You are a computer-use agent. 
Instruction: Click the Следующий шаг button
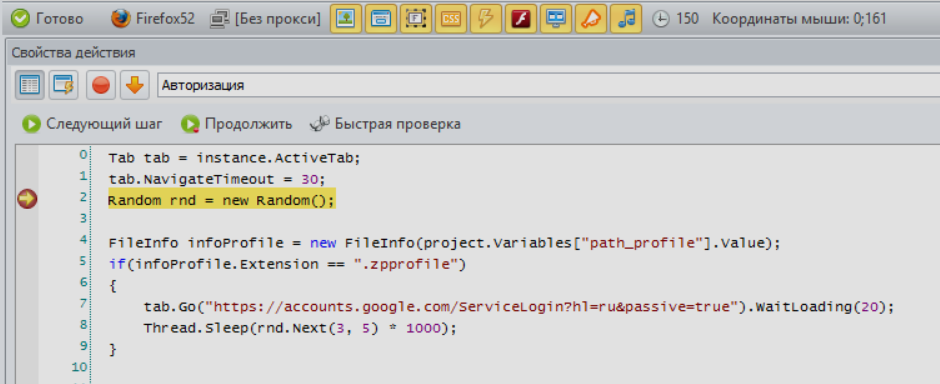tap(92, 124)
